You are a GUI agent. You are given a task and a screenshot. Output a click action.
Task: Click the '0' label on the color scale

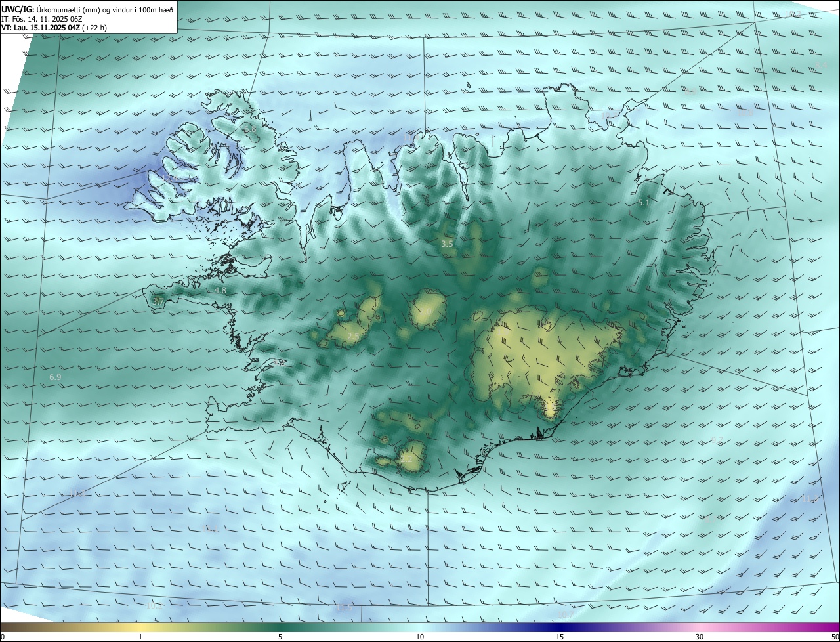coord(3,637)
